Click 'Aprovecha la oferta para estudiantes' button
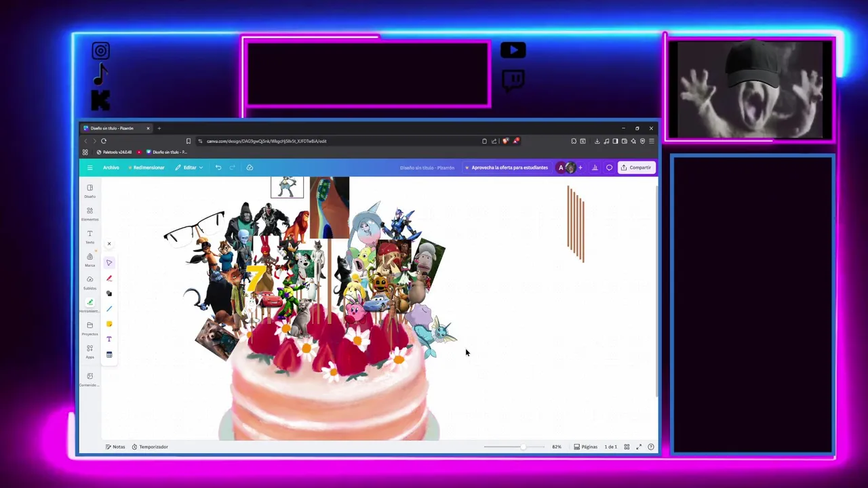868x488 pixels. 506,167
